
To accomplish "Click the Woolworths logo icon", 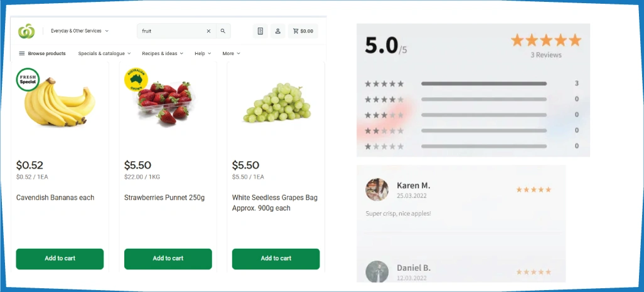I will click(26, 31).
